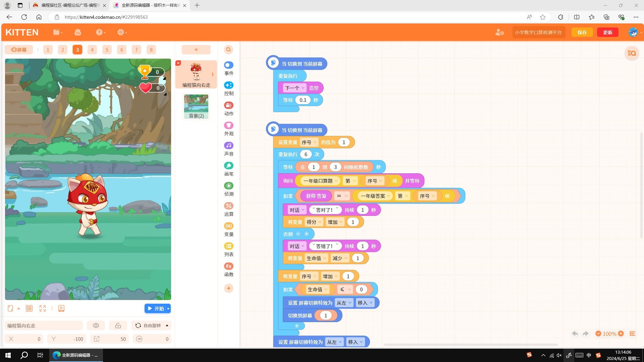Open the 运算 (Operators) block category
The height and width of the screenshot is (362, 644).
[229, 209]
